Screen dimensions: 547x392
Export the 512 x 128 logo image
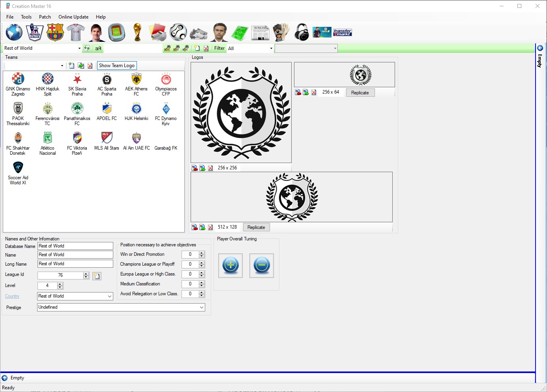(x=202, y=227)
